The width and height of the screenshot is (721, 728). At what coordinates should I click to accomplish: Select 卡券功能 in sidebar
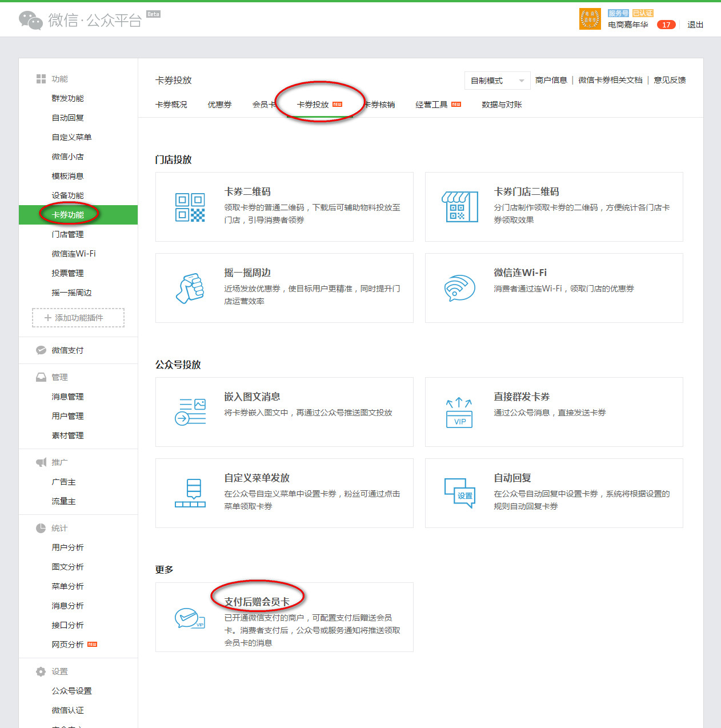[78, 215]
